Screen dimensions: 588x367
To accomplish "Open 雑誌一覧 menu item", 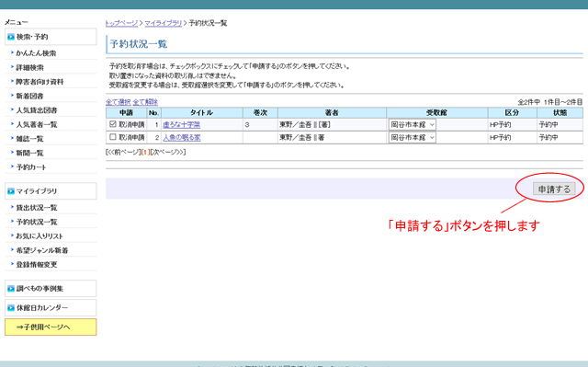I will click(29, 139).
